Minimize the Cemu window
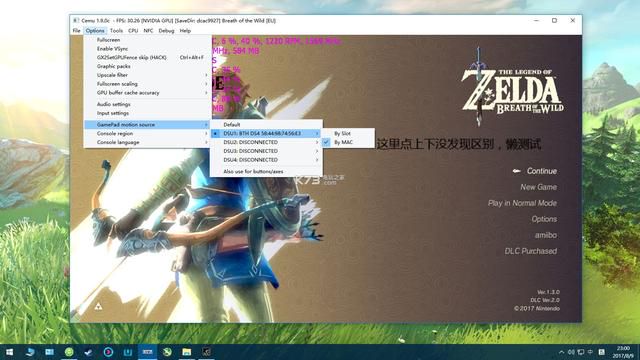Image resolution: width=640 pixels, height=360 pixels. coord(536,20)
